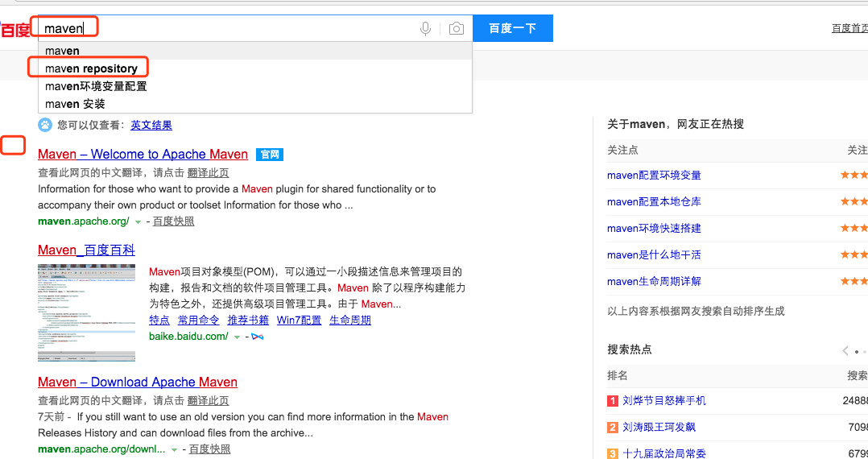Click the heading 关于maven，网友正在热搜
Image resolution: width=868 pixels, height=459 pixels.
676,125
